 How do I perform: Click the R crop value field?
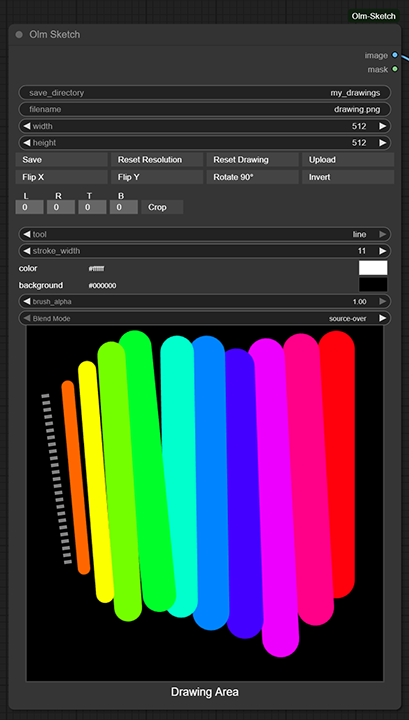[61, 207]
